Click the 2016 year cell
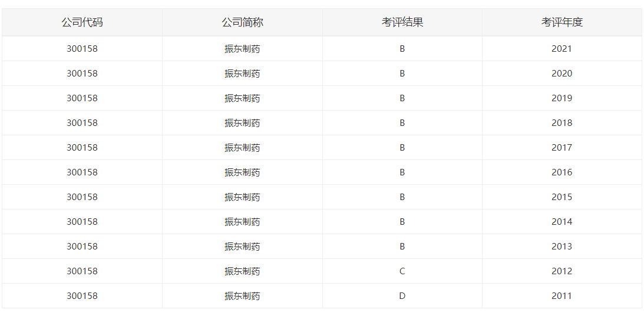Screen dimensions: 644x316 tap(562, 172)
